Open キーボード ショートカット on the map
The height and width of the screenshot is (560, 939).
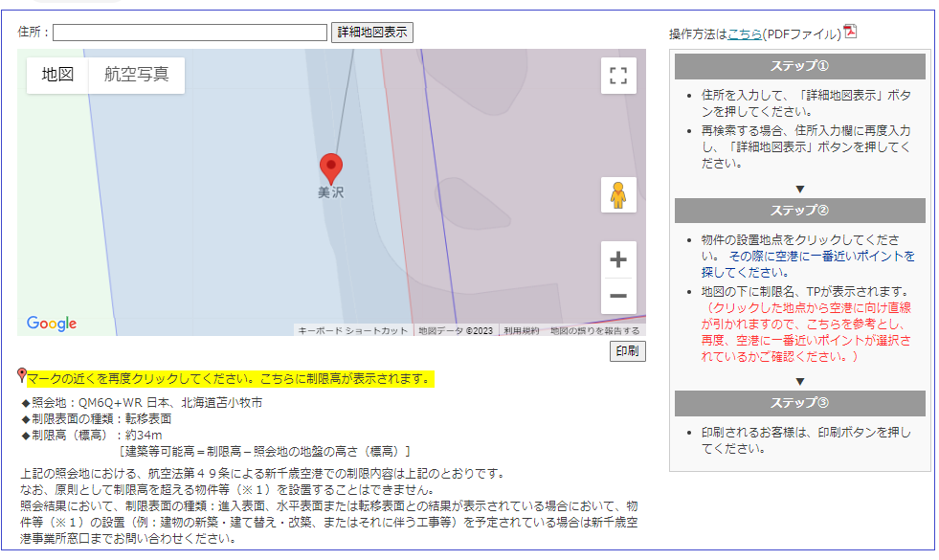click(x=352, y=330)
